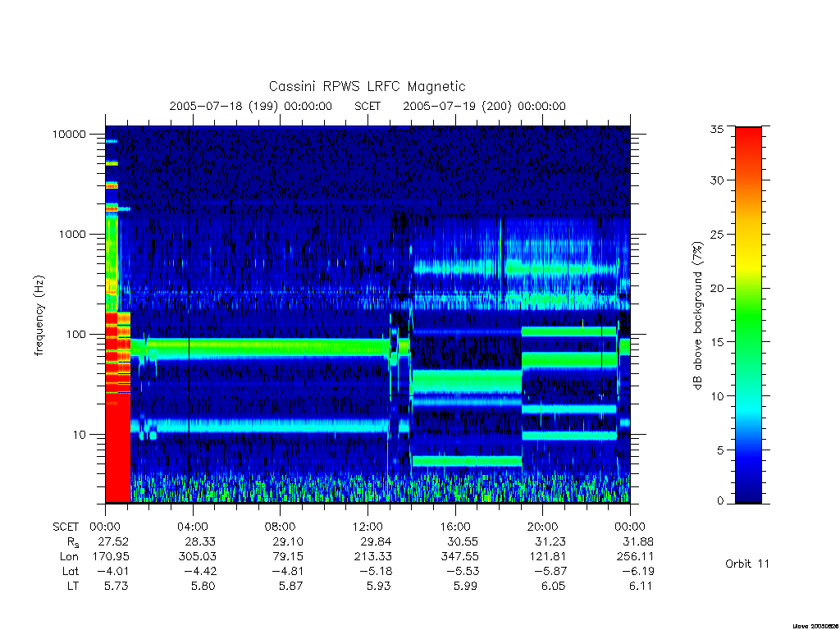Screen dimensions: 840x630
Task: Click the 'LT' row label
Action: point(73,586)
